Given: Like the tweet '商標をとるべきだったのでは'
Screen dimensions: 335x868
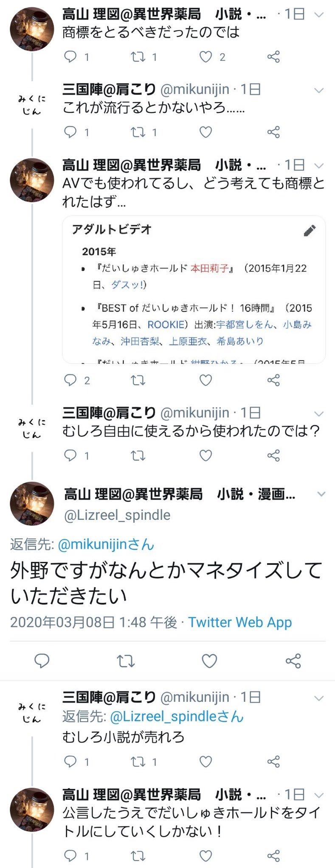Looking at the screenshot, I should coord(206,57).
